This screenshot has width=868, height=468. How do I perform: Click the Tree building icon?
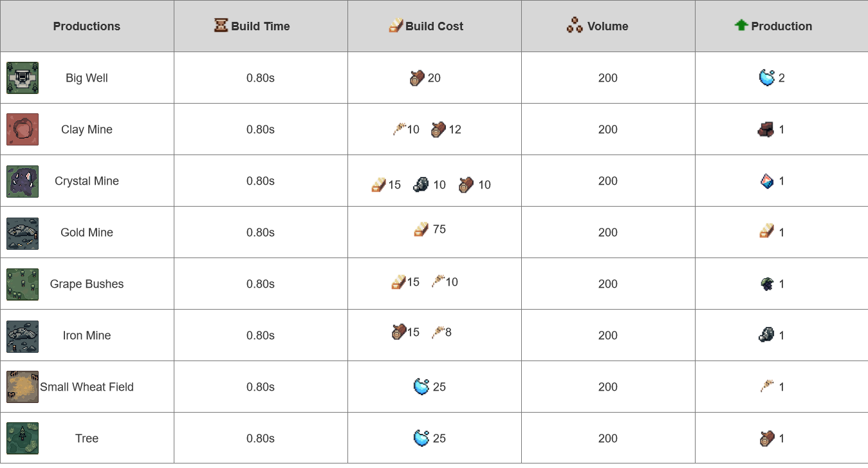tap(23, 438)
